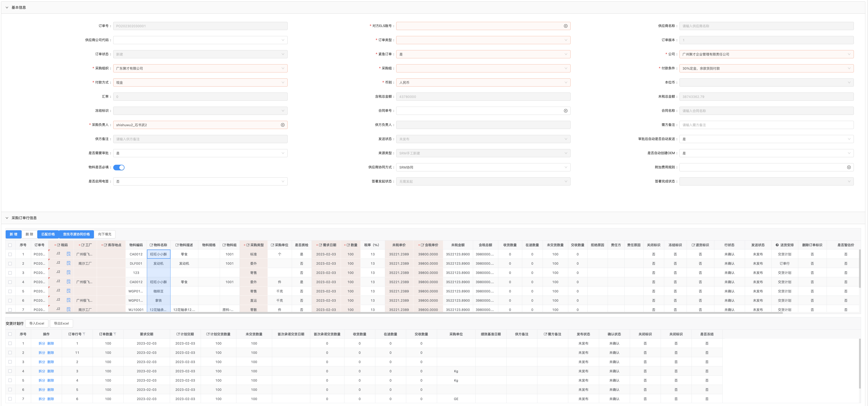Click the 匹配价格 button
The height and width of the screenshot is (406, 868).
pyautogui.click(x=48, y=234)
